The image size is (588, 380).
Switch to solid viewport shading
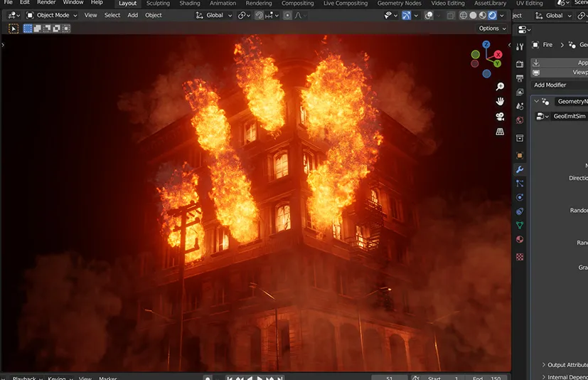(474, 15)
